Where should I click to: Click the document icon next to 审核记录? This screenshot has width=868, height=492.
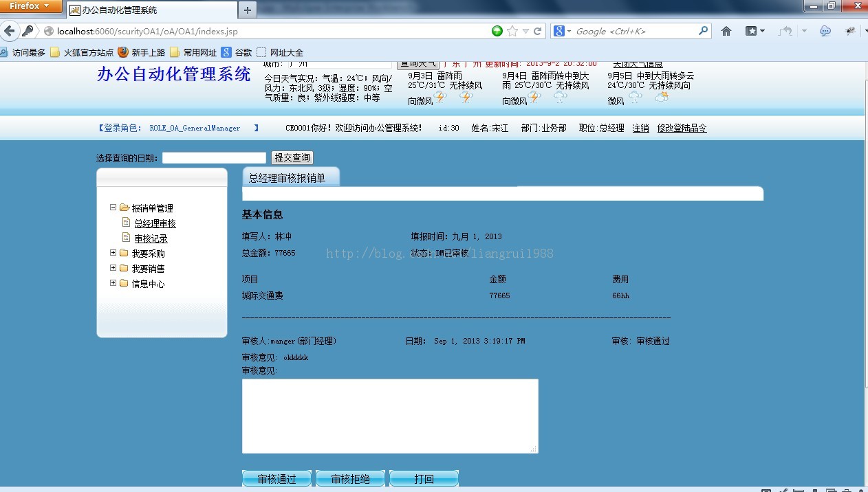(127, 237)
